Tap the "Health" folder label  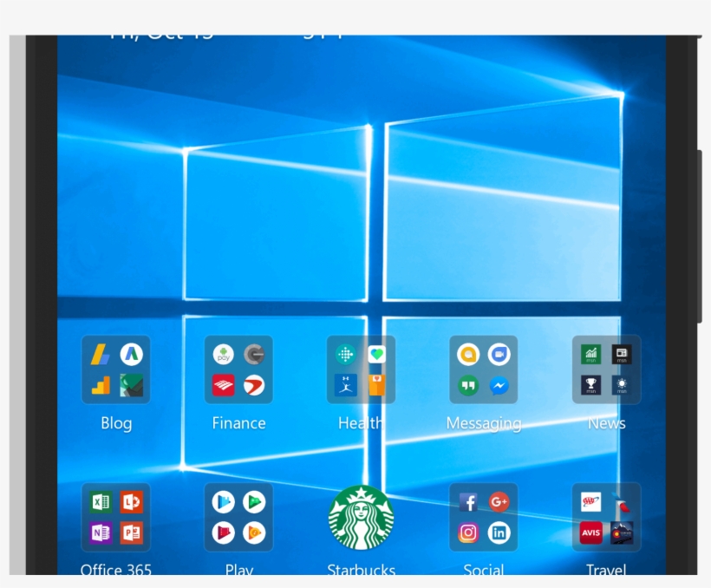(x=361, y=423)
